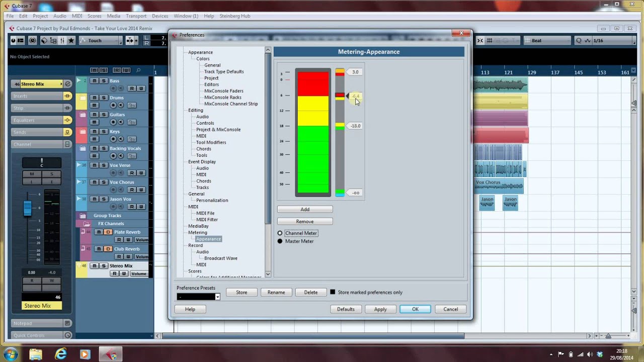
Task: Open the FX Channels folder icon
Action: pos(87,224)
